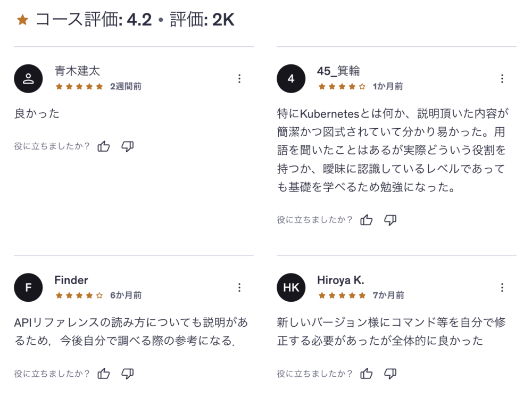
Task: Open the three-dot menu on 45_箕輪's review
Action: (x=502, y=79)
